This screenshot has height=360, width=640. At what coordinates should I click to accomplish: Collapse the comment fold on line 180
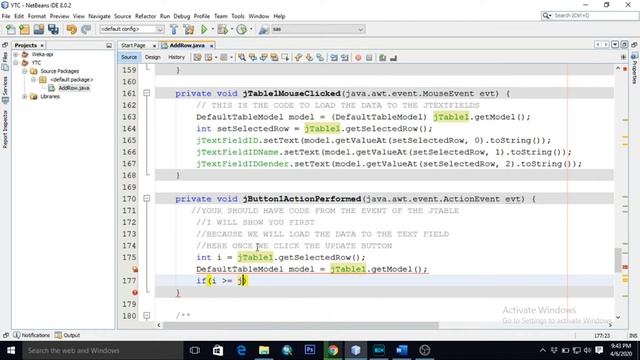[147, 316]
